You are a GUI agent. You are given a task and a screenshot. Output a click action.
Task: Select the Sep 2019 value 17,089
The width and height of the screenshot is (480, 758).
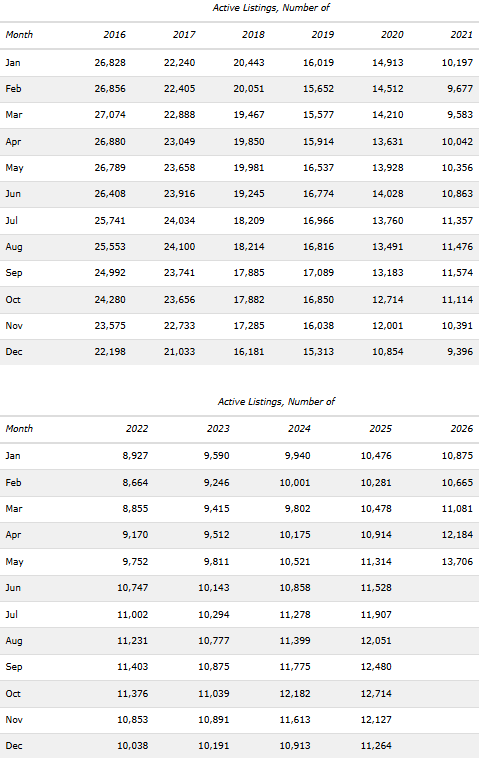click(x=318, y=273)
